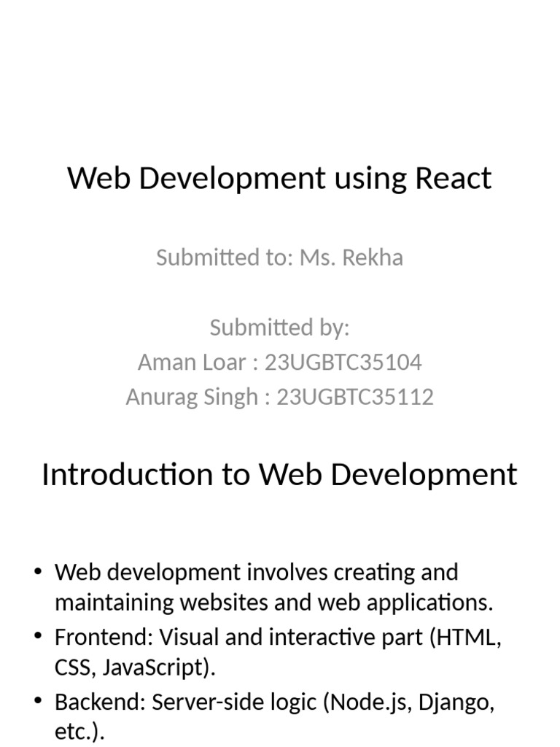Click the 'Submitted by:' line
This screenshot has width=560, height=747.
[x=279, y=328]
